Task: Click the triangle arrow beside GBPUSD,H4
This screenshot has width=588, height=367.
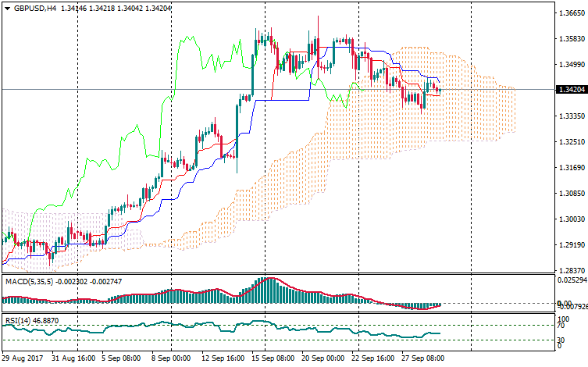Action: click(6, 8)
